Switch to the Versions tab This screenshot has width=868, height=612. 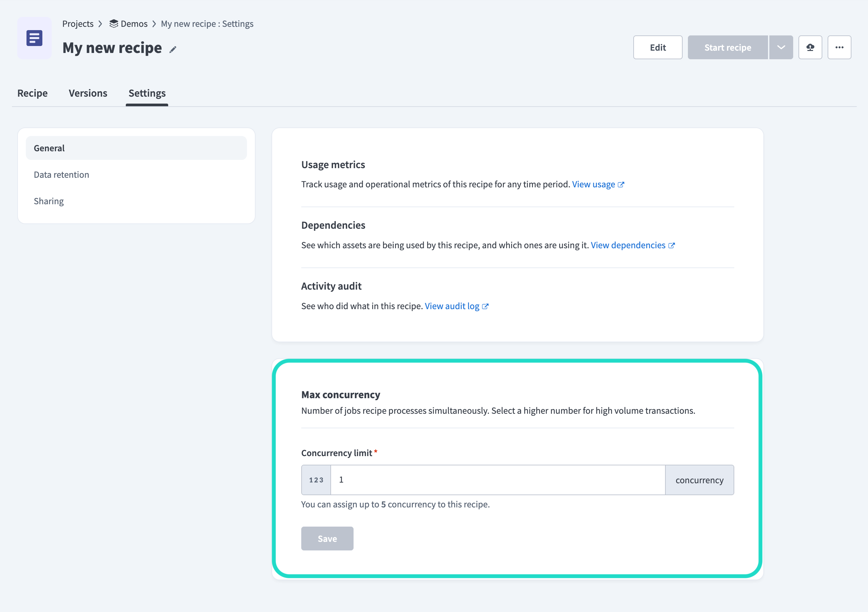pos(88,93)
